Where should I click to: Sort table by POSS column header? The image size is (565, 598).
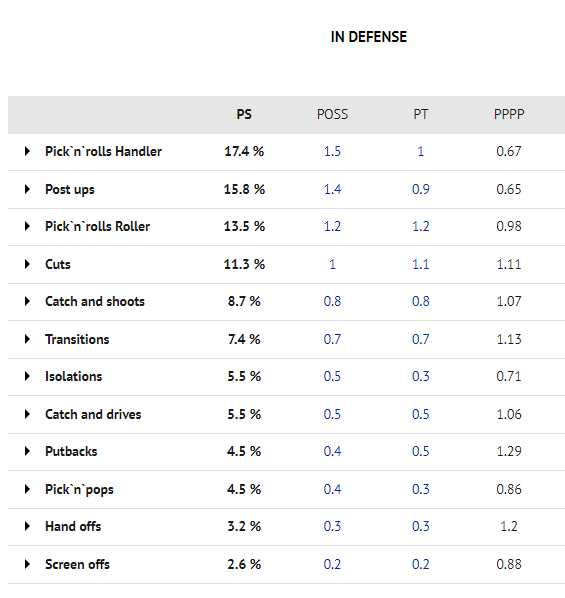332,114
